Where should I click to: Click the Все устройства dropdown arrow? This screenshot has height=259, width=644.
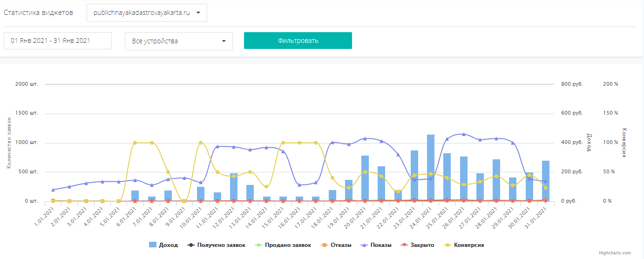tap(224, 41)
